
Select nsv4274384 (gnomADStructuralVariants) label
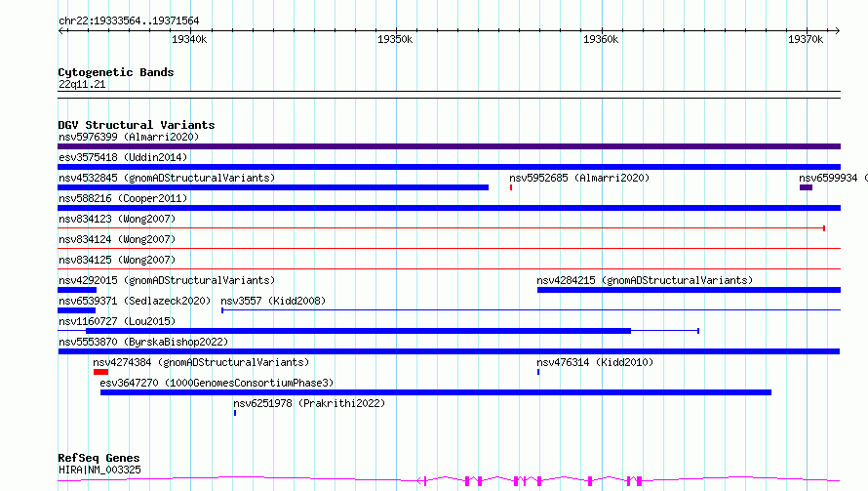(x=201, y=362)
